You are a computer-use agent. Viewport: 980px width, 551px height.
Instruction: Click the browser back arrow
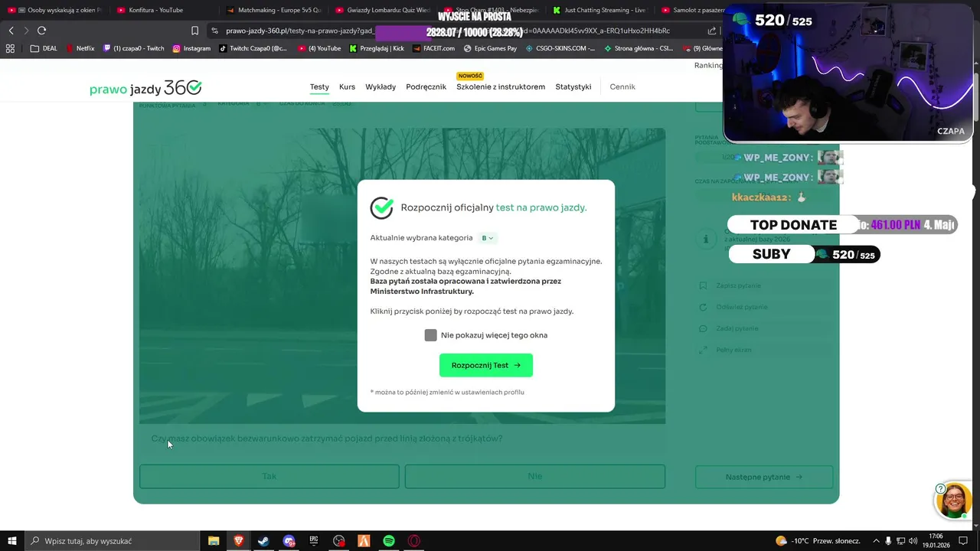[11, 31]
